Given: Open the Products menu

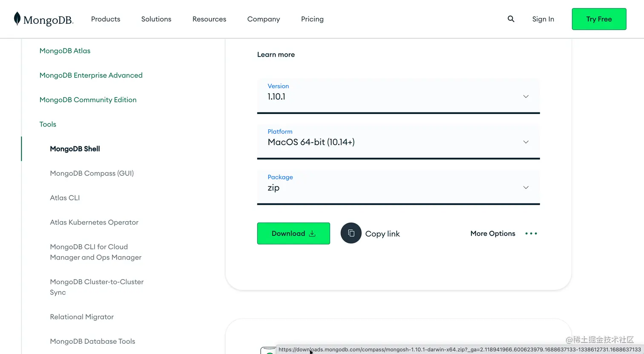Looking at the screenshot, I should coord(106,19).
